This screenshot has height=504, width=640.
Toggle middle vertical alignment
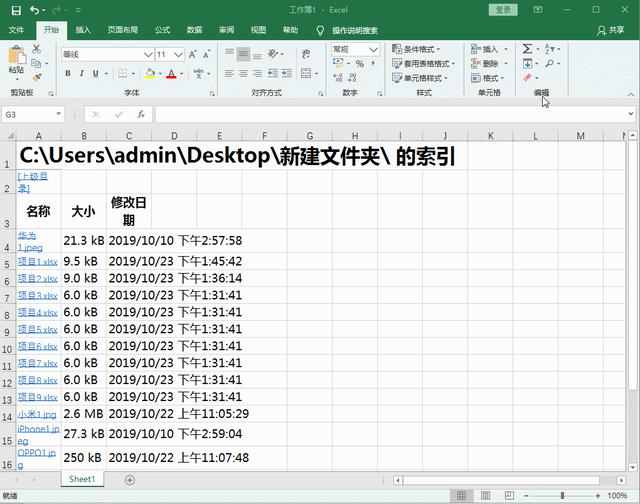tap(243, 54)
